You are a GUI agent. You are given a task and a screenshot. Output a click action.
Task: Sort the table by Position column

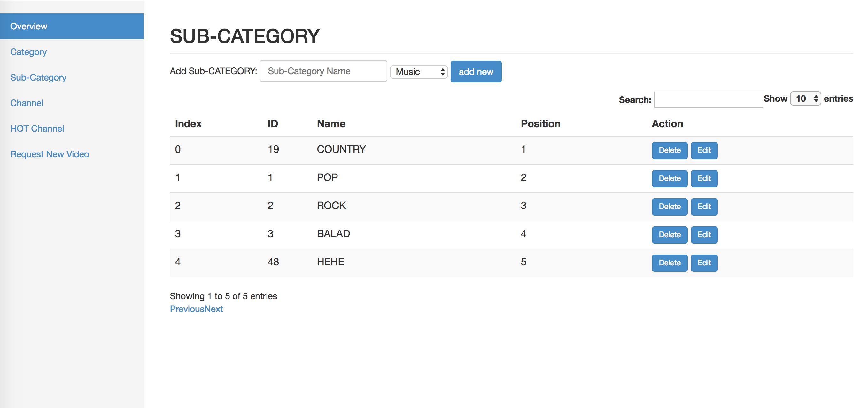[x=540, y=124]
